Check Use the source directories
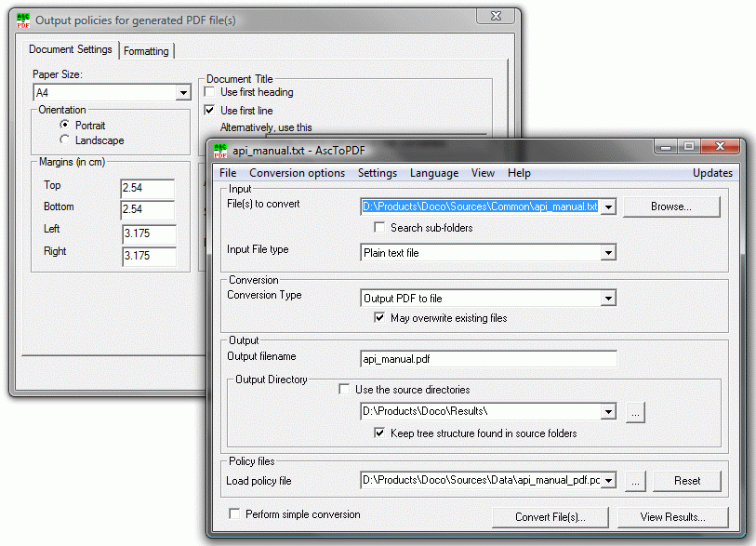756x546 pixels. (345, 390)
